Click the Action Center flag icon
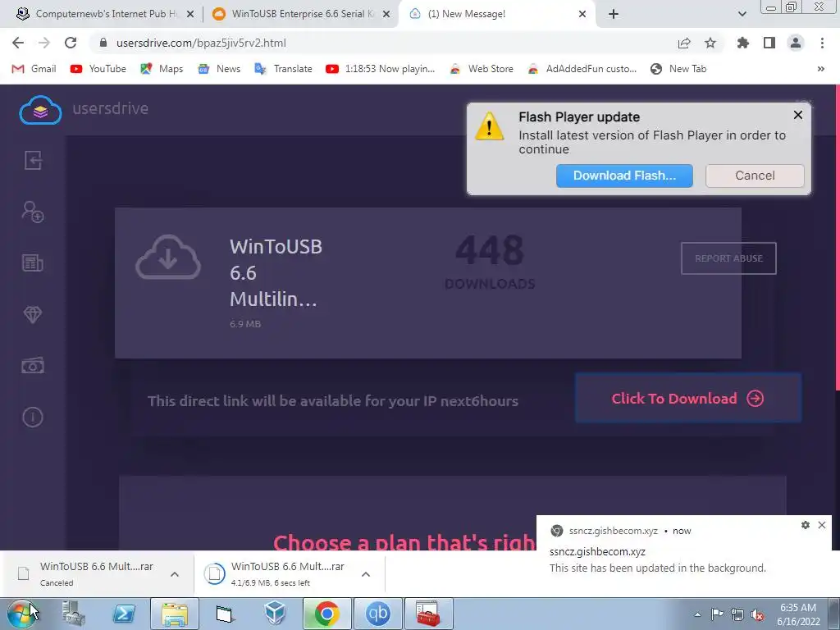The width and height of the screenshot is (840, 630). pyautogui.click(x=717, y=614)
